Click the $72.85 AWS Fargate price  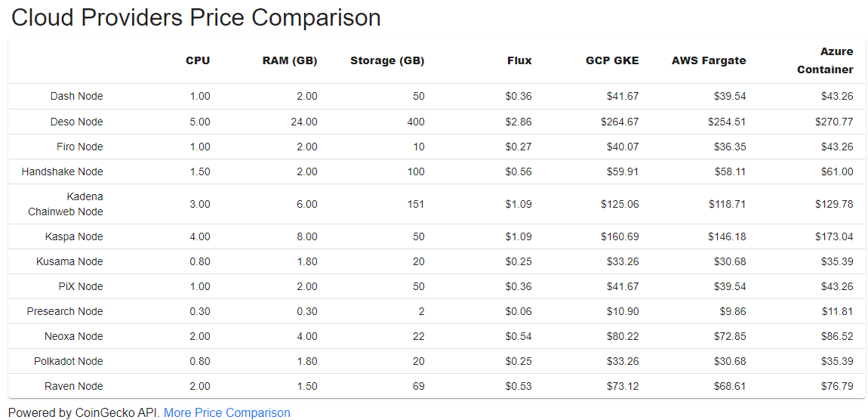(x=730, y=336)
